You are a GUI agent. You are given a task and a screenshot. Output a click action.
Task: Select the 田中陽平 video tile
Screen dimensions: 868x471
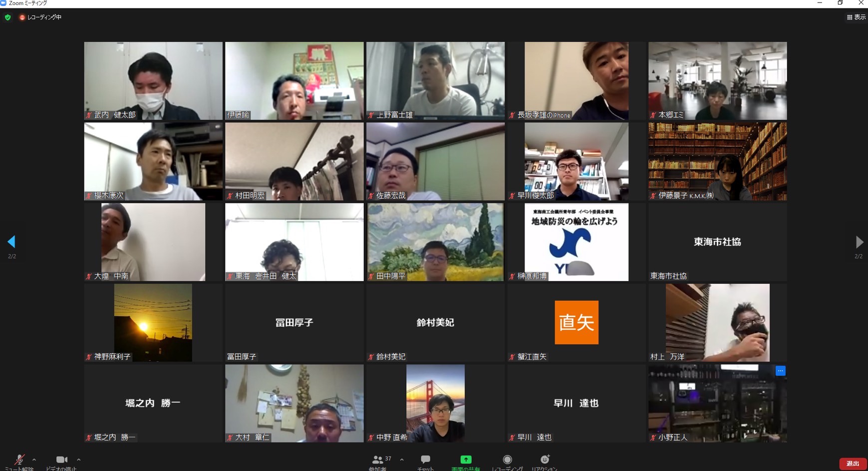click(x=435, y=242)
